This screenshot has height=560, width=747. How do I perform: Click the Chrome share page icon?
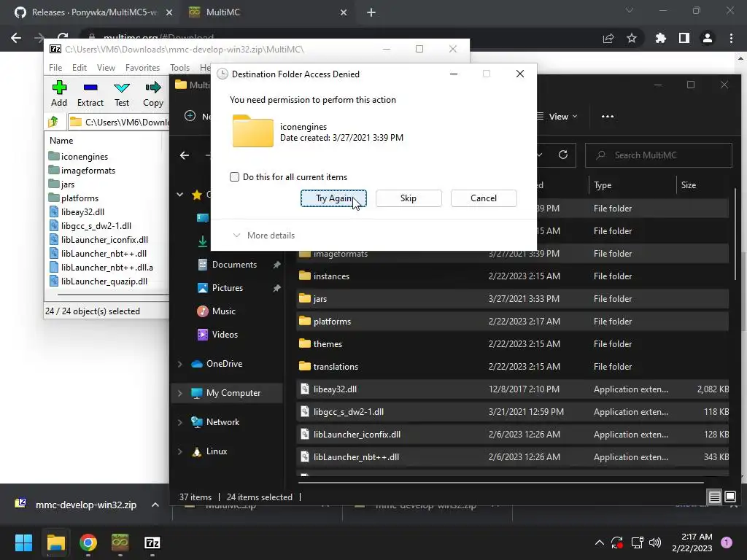tap(608, 38)
